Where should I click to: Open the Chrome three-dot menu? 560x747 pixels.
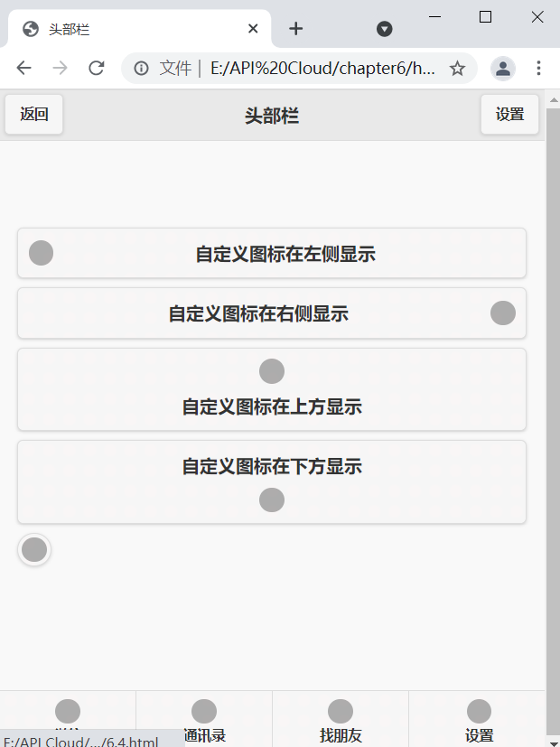[539, 68]
